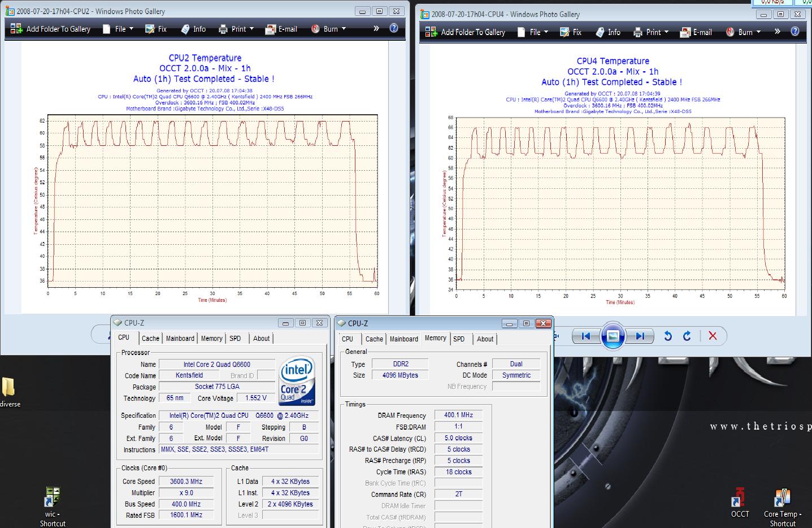
Task: Click the Command Rate 2T value
Action: point(458,494)
